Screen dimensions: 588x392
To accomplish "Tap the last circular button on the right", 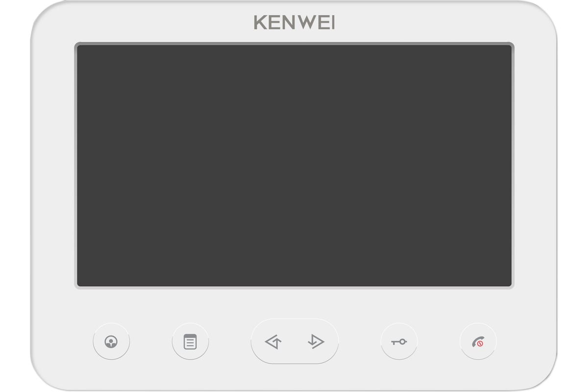I will click(478, 341).
